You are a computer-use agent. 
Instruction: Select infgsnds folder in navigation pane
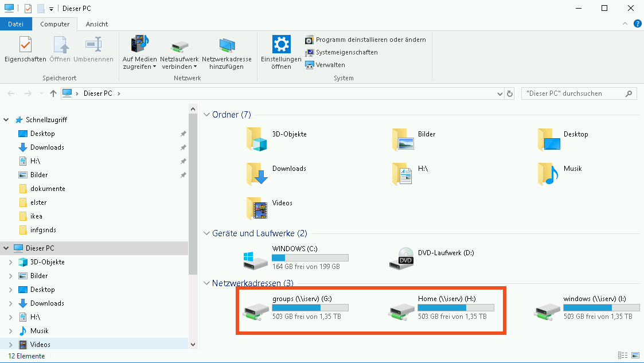tap(42, 230)
